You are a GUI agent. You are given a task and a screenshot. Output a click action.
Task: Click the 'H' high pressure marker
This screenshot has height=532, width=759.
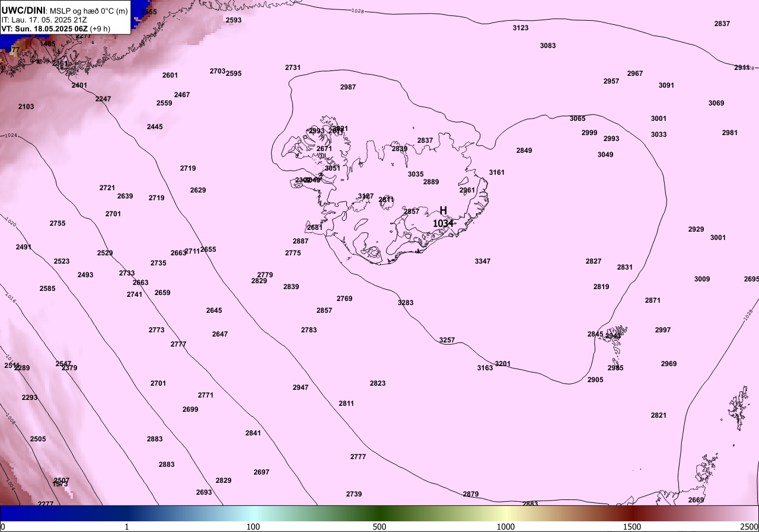(443, 211)
